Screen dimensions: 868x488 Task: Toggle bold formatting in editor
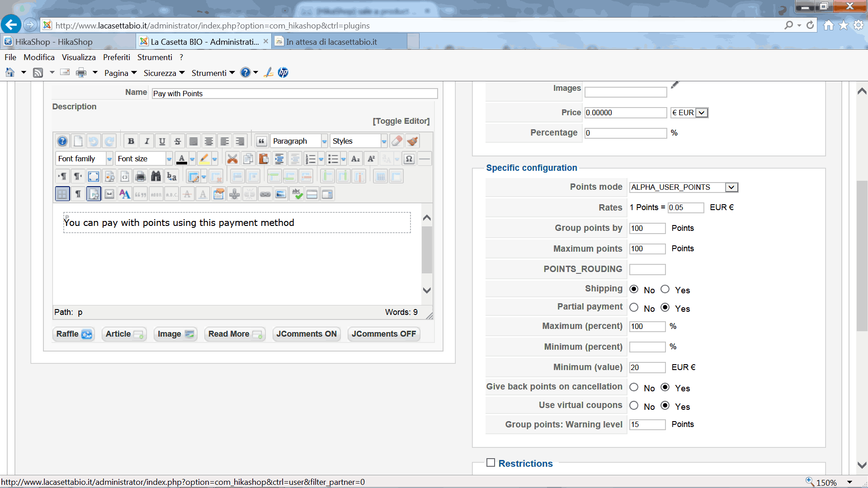coord(131,141)
